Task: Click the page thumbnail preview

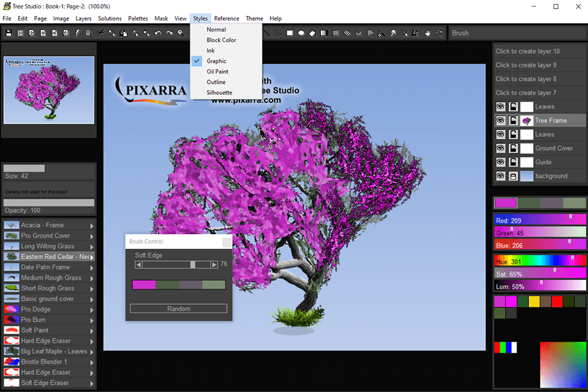Action: click(49, 89)
